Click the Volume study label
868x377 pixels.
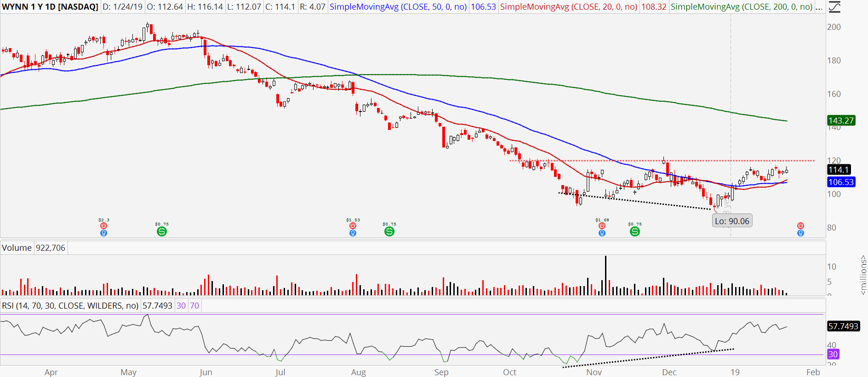(x=17, y=248)
